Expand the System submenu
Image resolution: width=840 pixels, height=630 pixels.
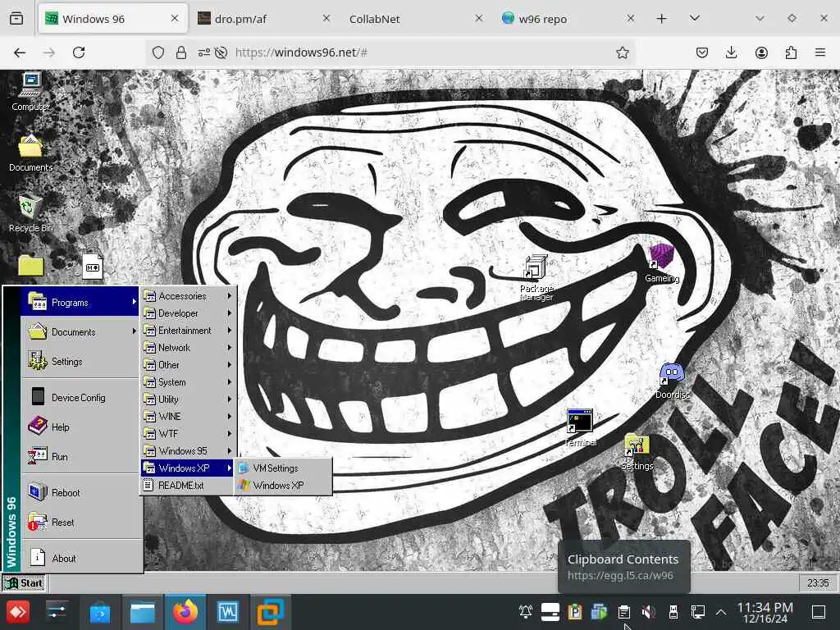click(188, 382)
